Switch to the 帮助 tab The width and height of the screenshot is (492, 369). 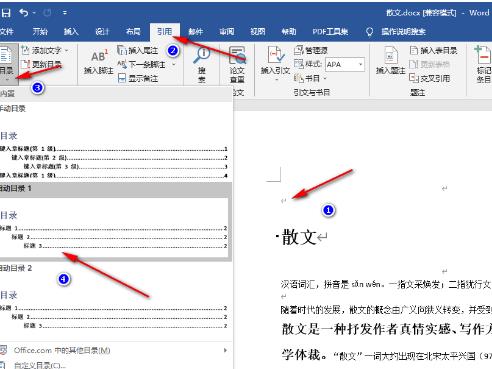(289, 32)
